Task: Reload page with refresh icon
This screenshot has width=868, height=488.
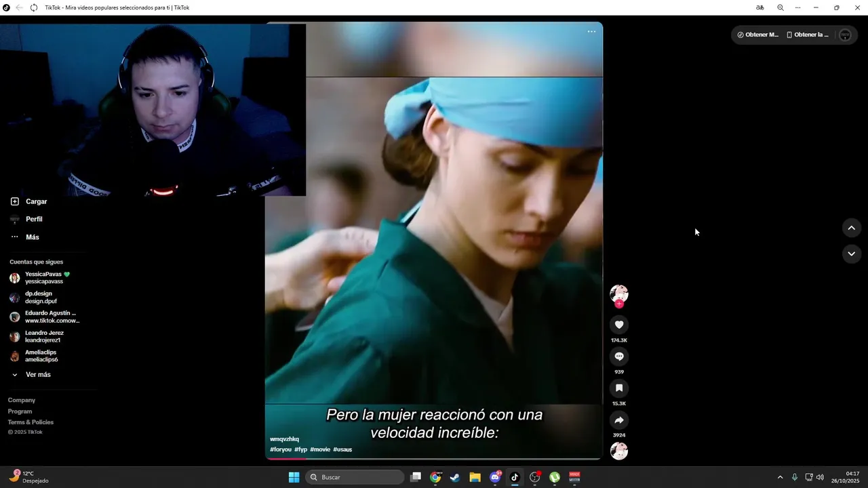Action: click(34, 7)
